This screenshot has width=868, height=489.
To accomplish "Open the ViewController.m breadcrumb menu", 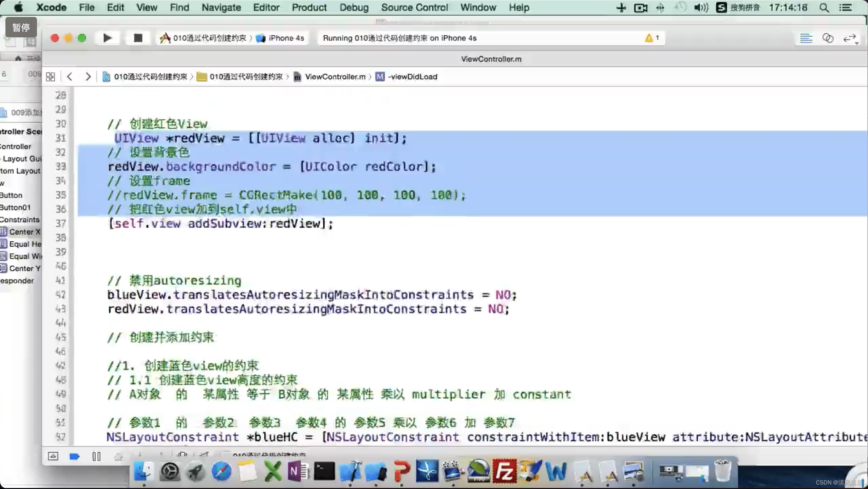I will pyautogui.click(x=335, y=77).
